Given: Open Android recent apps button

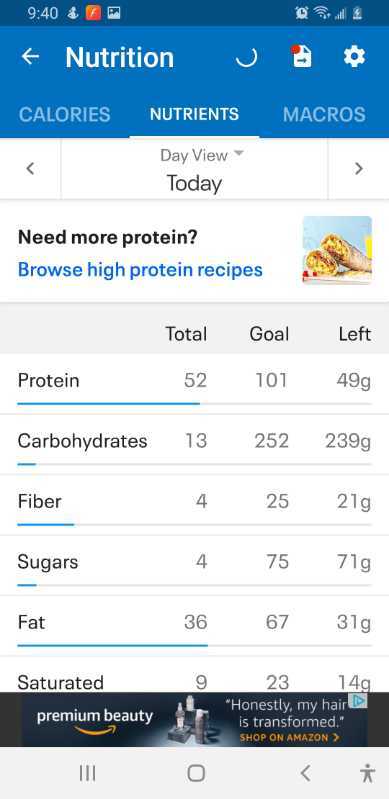Looking at the screenshot, I should tap(87, 774).
